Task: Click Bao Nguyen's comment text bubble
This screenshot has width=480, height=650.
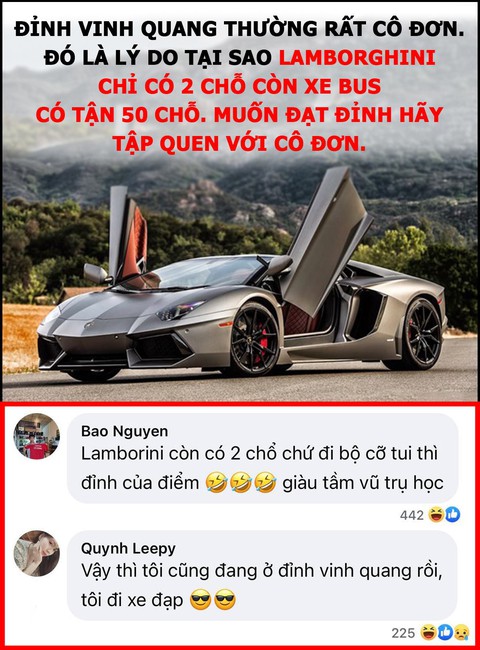Action: point(262,458)
